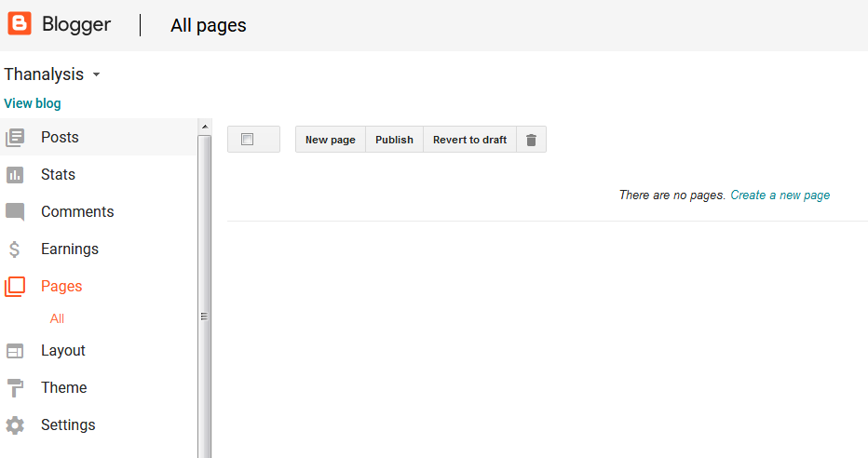Viewport: 868px width, 458px height.
Task: Click the sidebar scrollbar up arrow
Action: click(204, 127)
